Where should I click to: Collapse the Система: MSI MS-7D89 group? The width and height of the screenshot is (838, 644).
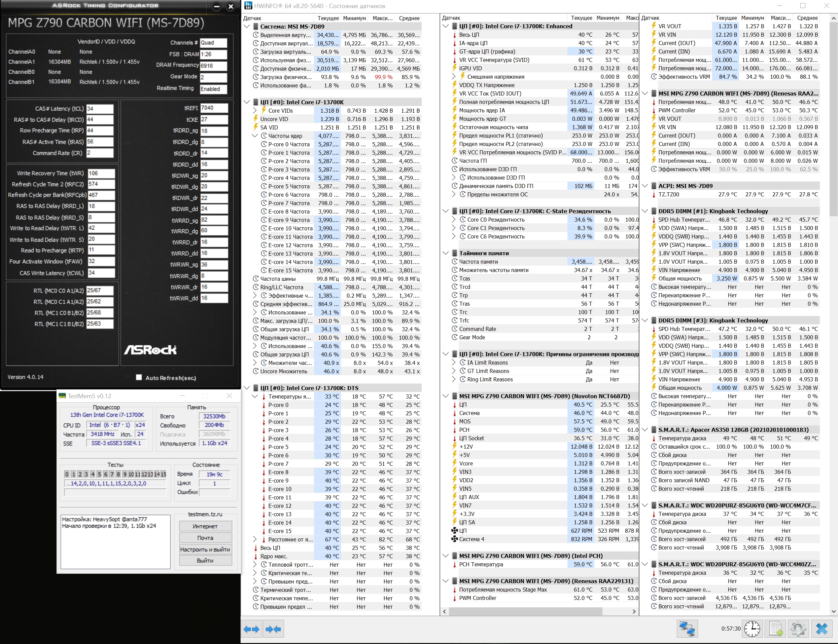[x=247, y=27]
